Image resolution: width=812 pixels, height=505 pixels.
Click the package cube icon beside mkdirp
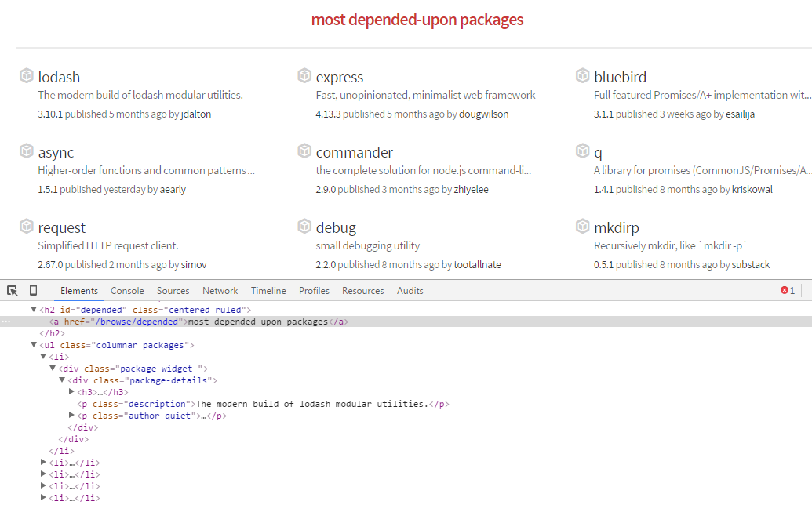point(583,227)
